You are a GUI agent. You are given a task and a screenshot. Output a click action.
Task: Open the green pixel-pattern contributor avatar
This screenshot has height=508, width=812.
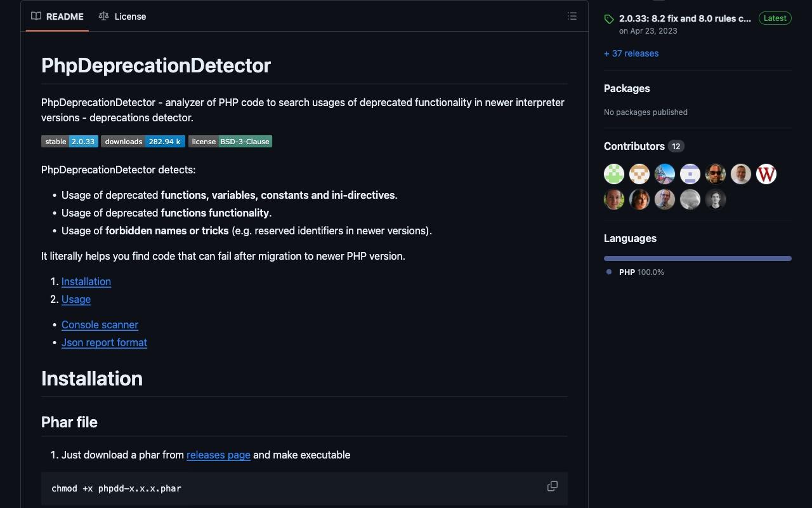[x=614, y=174]
